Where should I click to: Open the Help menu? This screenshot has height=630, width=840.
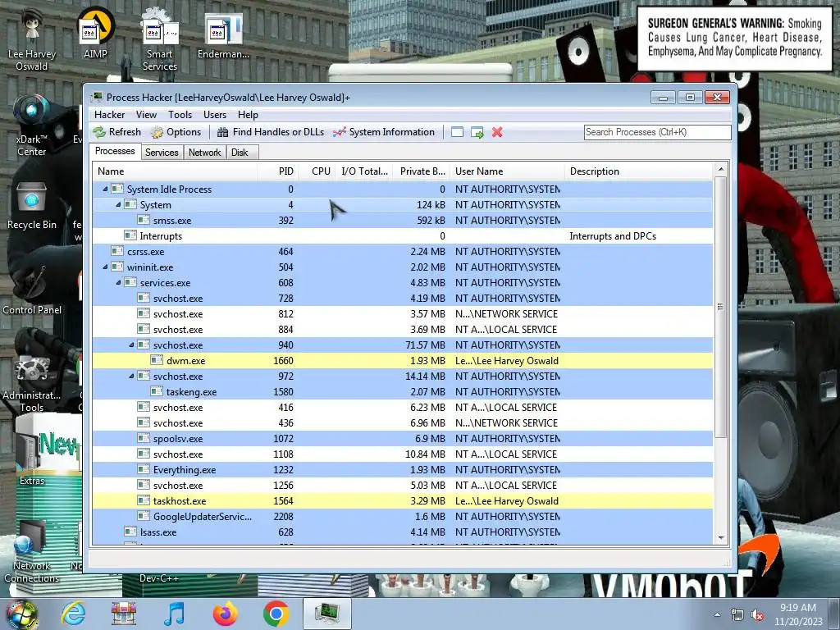[x=248, y=115]
